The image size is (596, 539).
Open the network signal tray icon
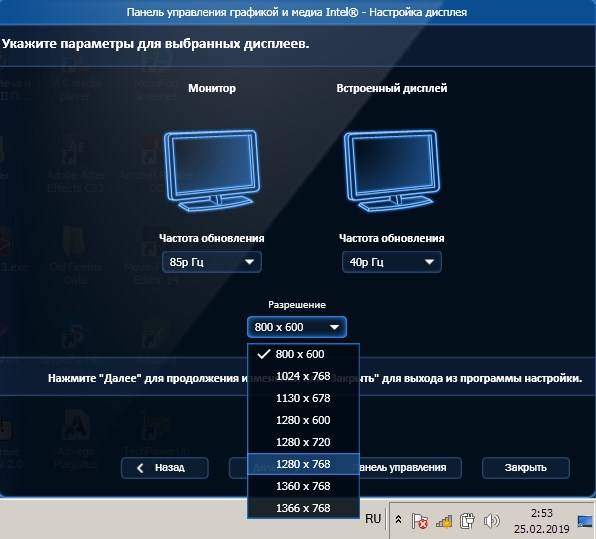(444, 521)
